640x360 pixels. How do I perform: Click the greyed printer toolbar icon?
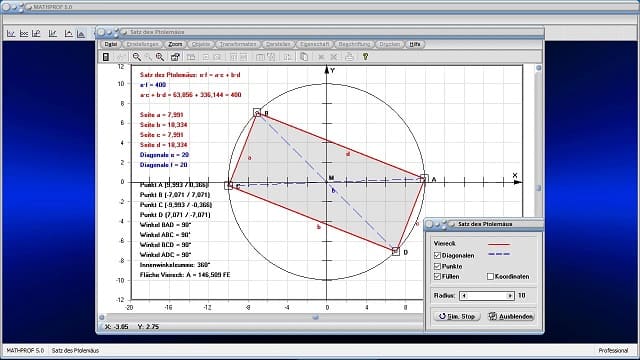349,57
